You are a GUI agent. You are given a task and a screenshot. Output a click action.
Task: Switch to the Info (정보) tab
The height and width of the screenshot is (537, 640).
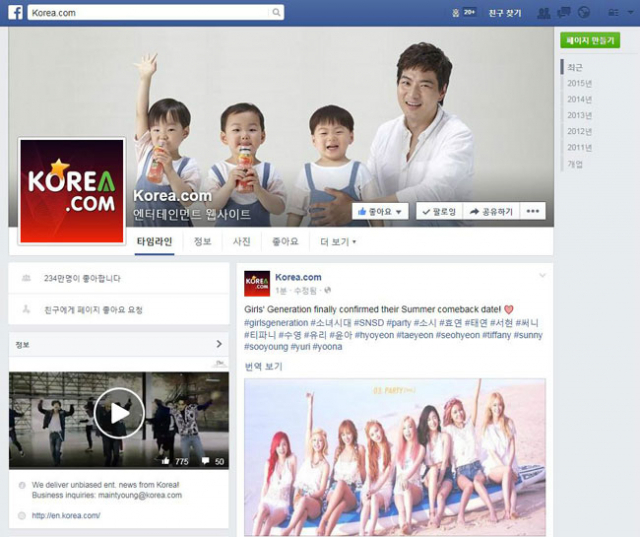click(x=202, y=242)
